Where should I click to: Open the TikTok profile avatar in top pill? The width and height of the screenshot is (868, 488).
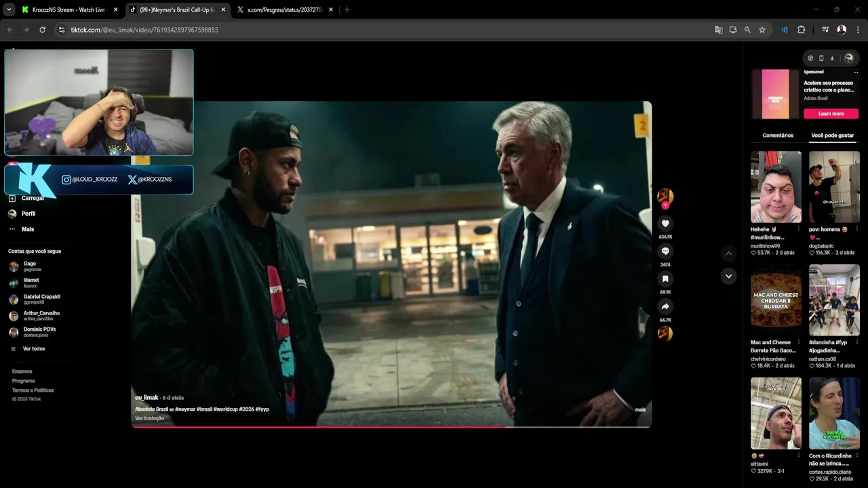848,58
